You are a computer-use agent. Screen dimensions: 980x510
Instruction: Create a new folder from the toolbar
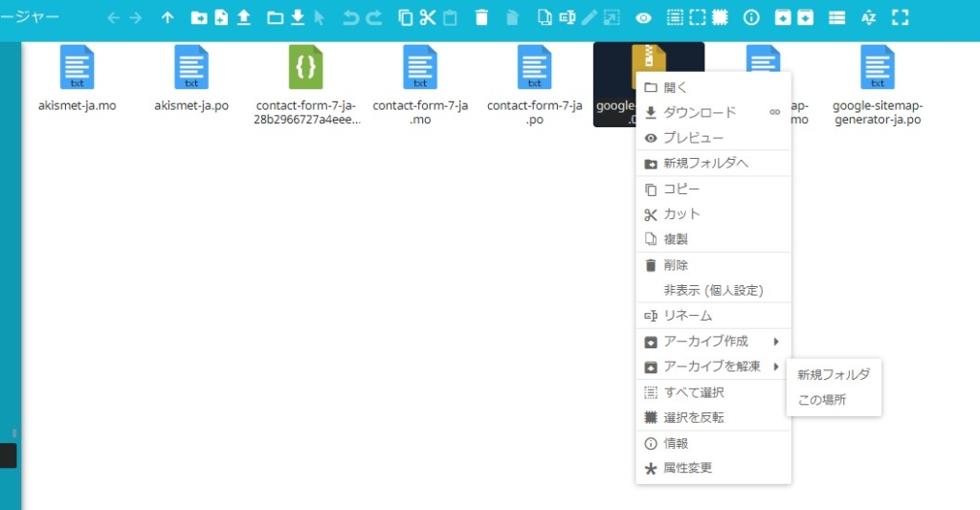(199, 18)
